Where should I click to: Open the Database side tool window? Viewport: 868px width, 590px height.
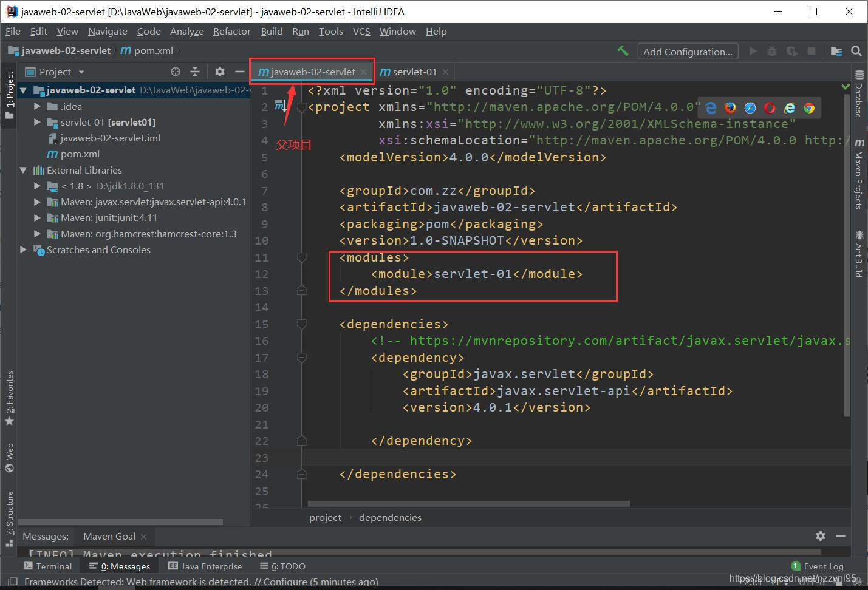(859, 94)
